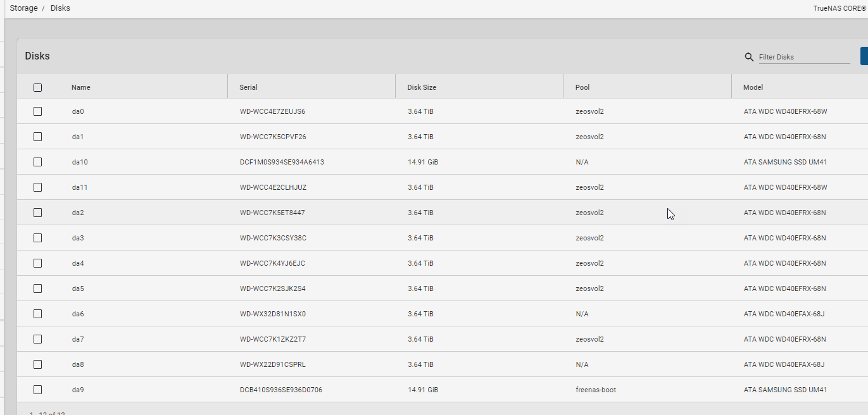Click the ATA SAMSUNG SSD UM41 model for da9
868x415 pixels.
pyautogui.click(x=785, y=390)
